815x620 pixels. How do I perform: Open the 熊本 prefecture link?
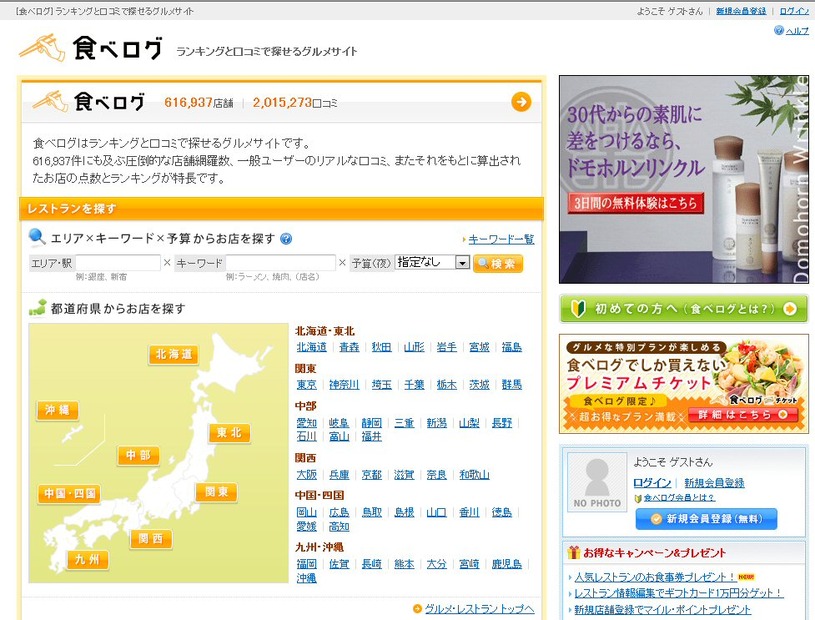[x=404, y=564]
